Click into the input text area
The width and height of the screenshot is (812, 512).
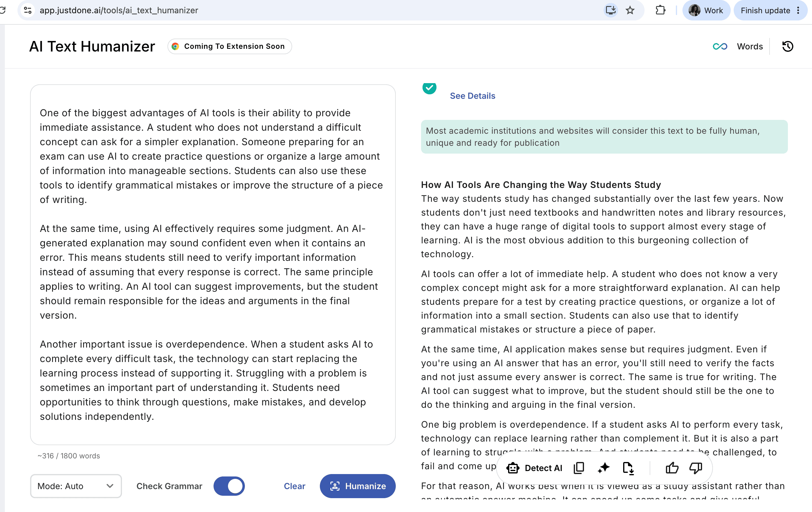click(x=213, y=264)
